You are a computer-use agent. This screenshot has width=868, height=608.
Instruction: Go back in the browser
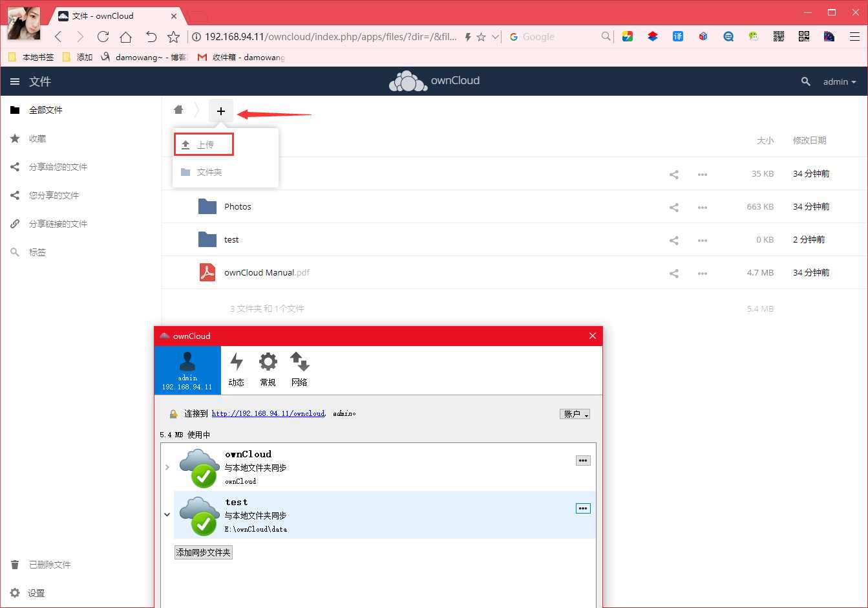coord(58,37)
